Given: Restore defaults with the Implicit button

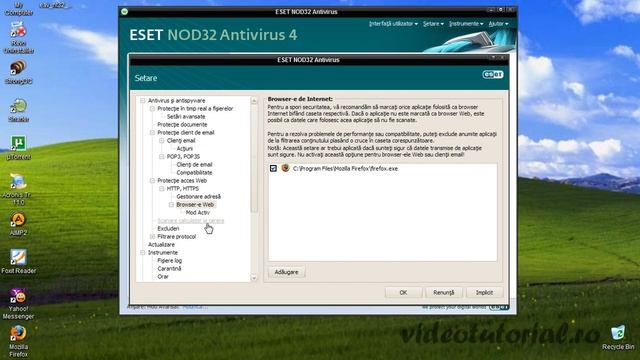Looking at the screenshot, I should [484, 292].
